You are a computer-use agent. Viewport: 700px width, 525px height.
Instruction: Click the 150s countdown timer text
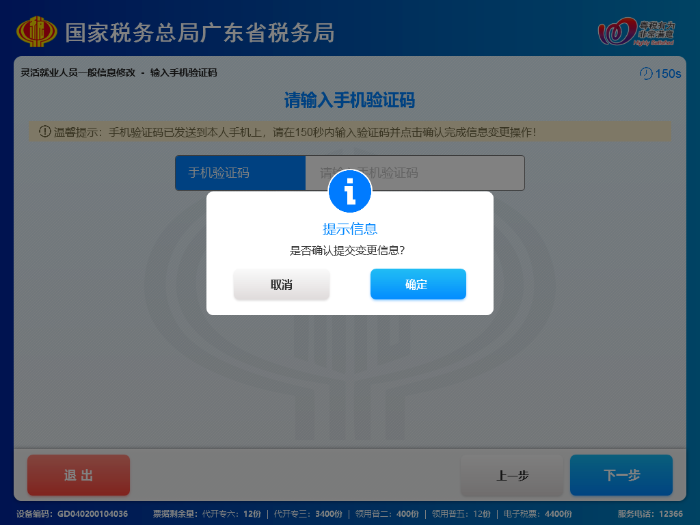click(x=668, y=74)
